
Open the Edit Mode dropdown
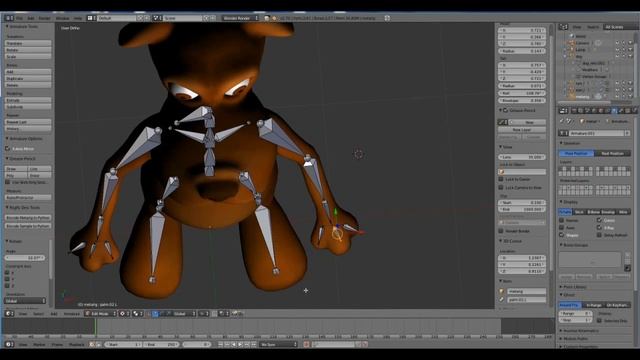[100, 313]
